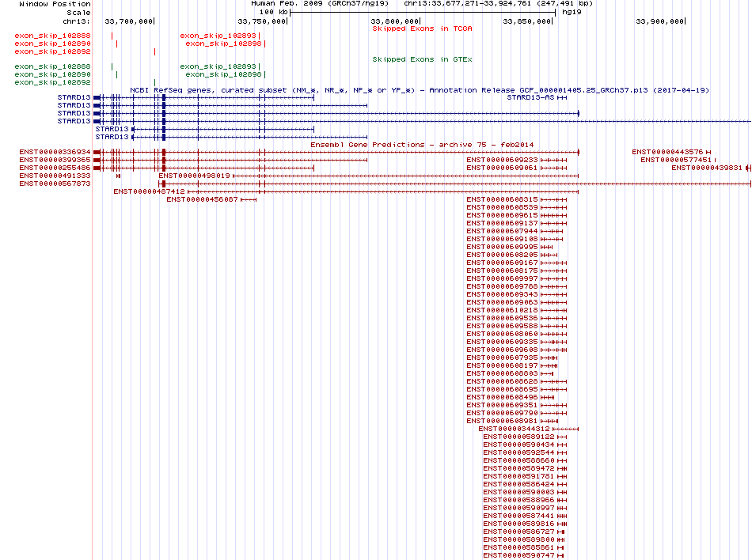Select transcript ENST00000609233
Viewport: 752px width, 560px height.
502,160
